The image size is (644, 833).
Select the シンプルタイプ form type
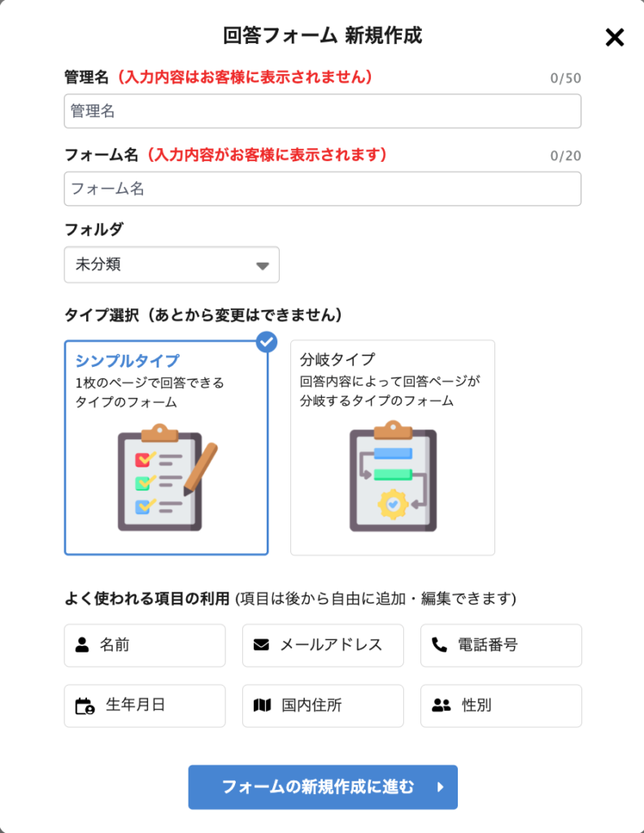point(166,447)
